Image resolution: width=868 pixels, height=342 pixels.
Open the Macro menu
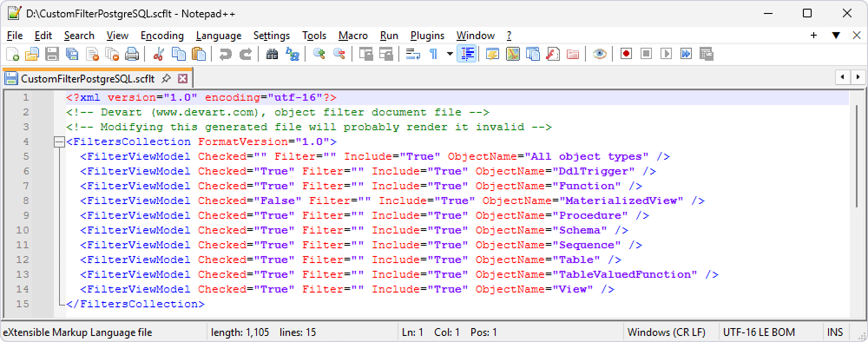[353, 36]
